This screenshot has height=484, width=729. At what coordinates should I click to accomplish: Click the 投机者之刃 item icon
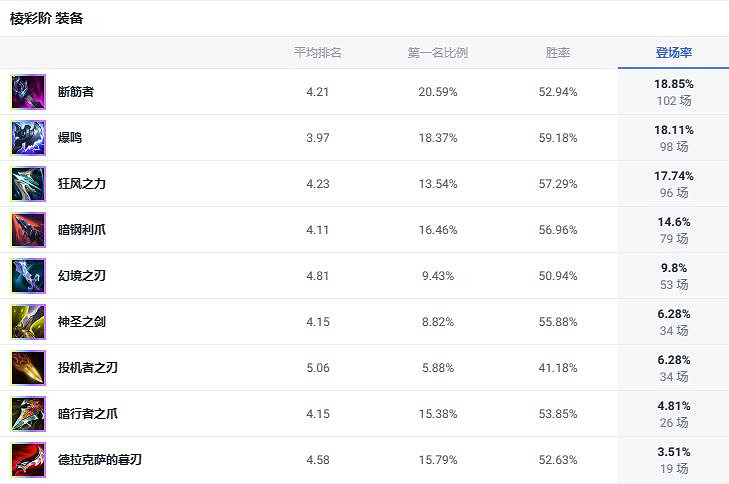(x=28, y=368)
